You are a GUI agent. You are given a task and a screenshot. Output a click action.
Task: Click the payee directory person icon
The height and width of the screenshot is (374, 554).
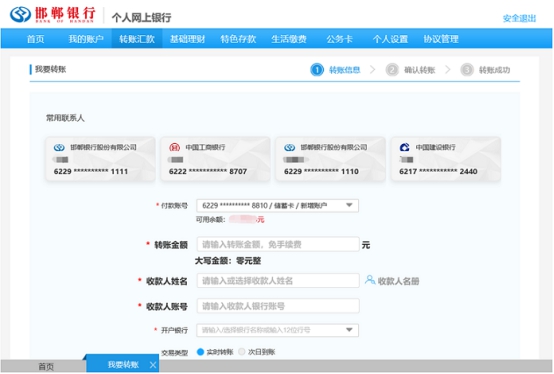pyautogui.click(x=370, y=280)
